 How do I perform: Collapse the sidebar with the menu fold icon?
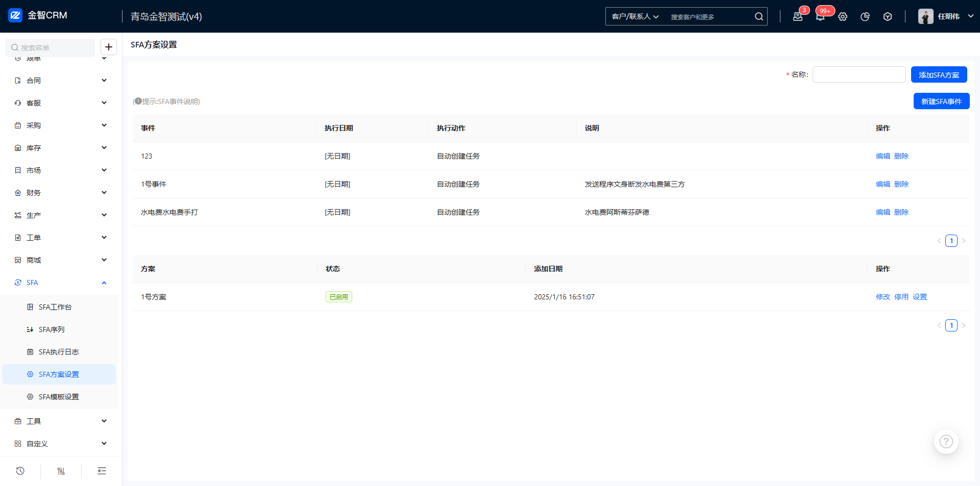click(102, 471)
